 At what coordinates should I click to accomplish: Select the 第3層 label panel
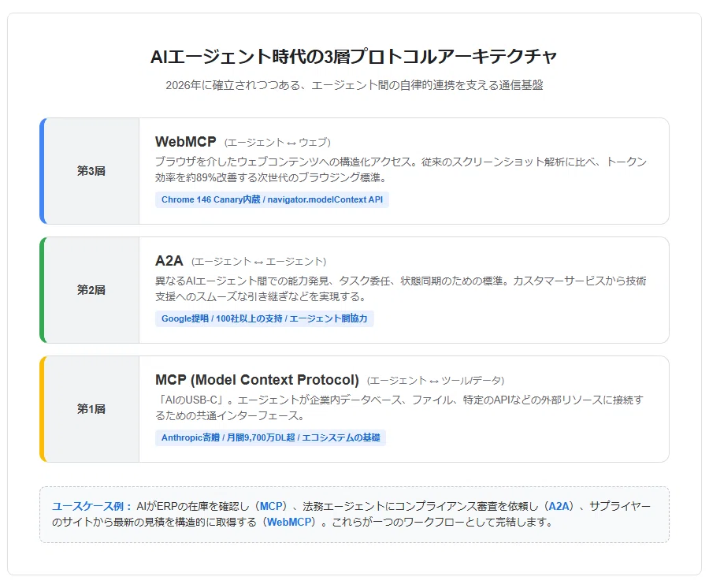click(x=92, y=171)
